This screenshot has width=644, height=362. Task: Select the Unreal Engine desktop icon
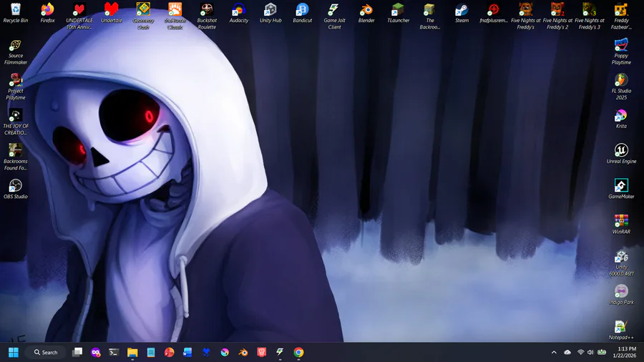click(x=621, y=154)
